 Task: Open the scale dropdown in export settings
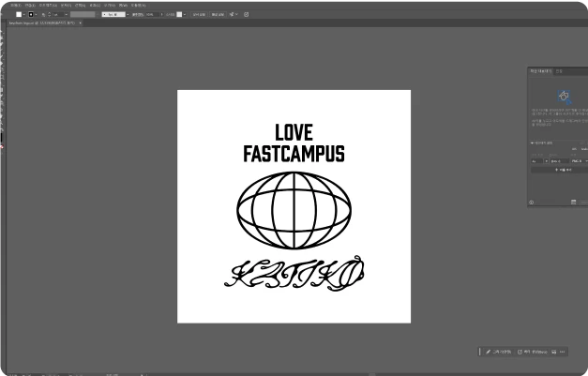pos(547,161)
